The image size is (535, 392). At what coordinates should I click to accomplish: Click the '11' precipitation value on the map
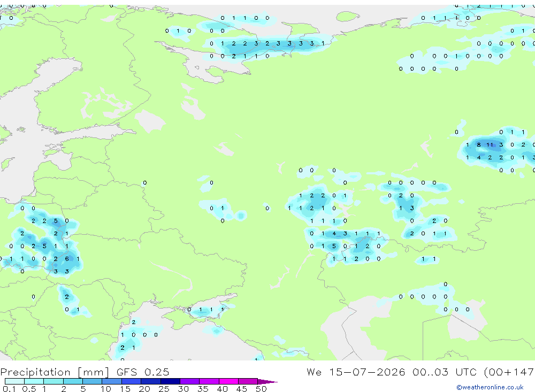tap(490, 144)
